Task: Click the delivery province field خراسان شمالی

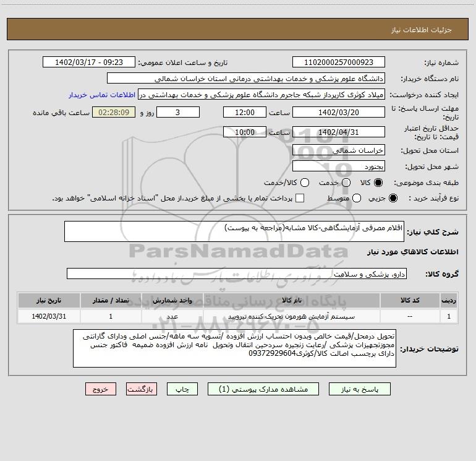Action: point(339,150)
